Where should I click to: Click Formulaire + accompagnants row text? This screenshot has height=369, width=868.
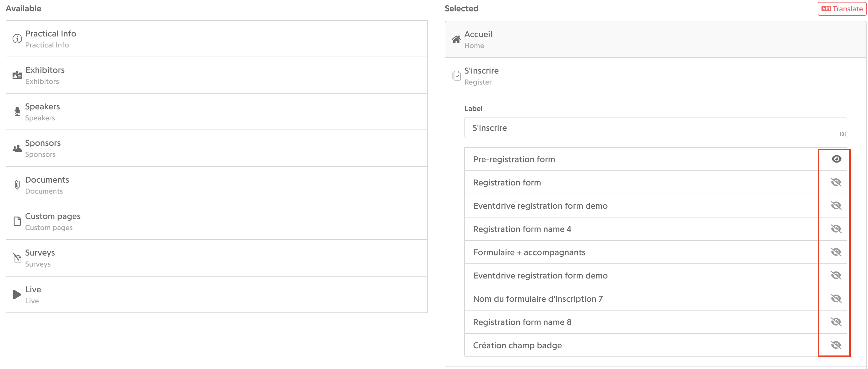529,252
